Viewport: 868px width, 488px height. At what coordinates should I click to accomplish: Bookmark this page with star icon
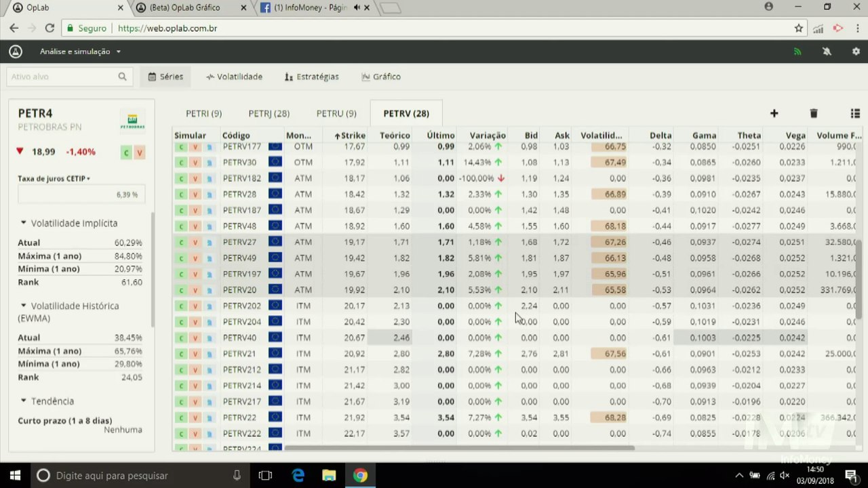799,28
